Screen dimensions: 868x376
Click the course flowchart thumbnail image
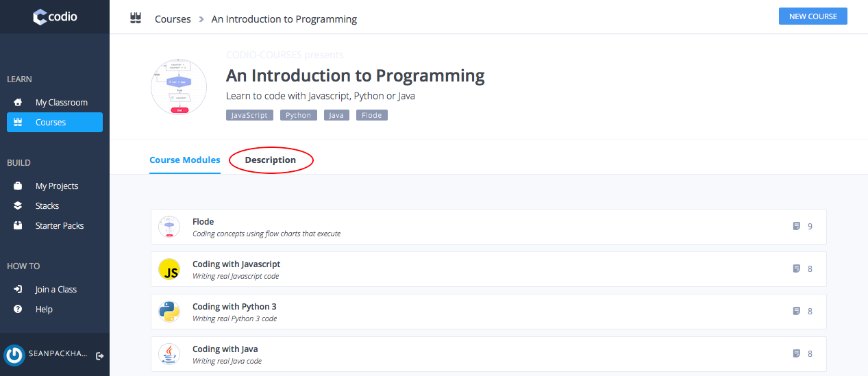[179, 87]
